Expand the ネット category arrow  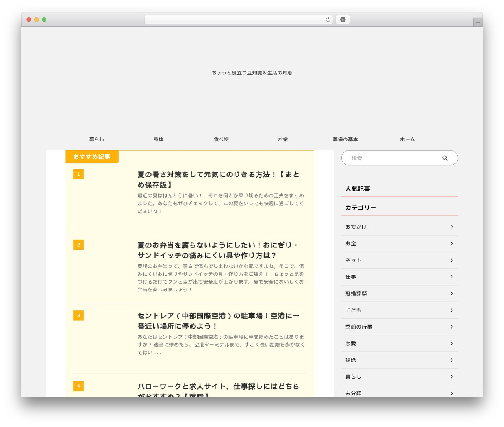click(452, 260)
